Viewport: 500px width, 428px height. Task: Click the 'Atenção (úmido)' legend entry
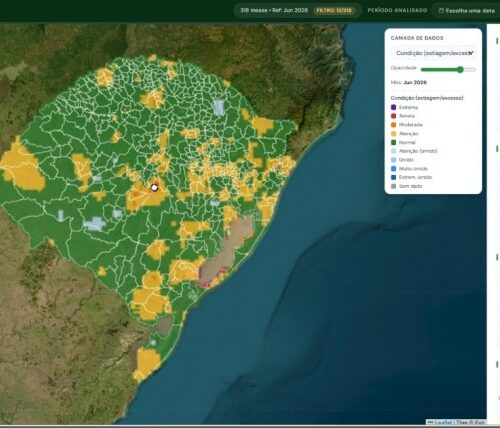point(414,151)
